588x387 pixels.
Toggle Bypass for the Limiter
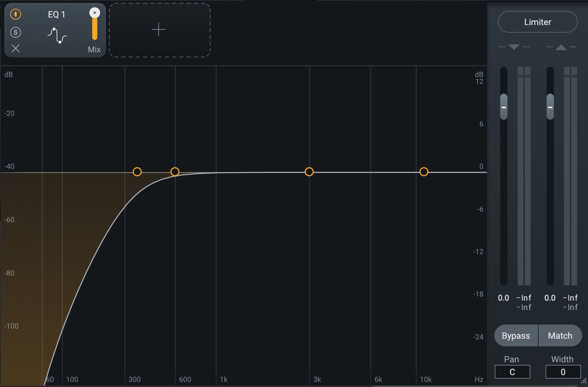point(515,335)
